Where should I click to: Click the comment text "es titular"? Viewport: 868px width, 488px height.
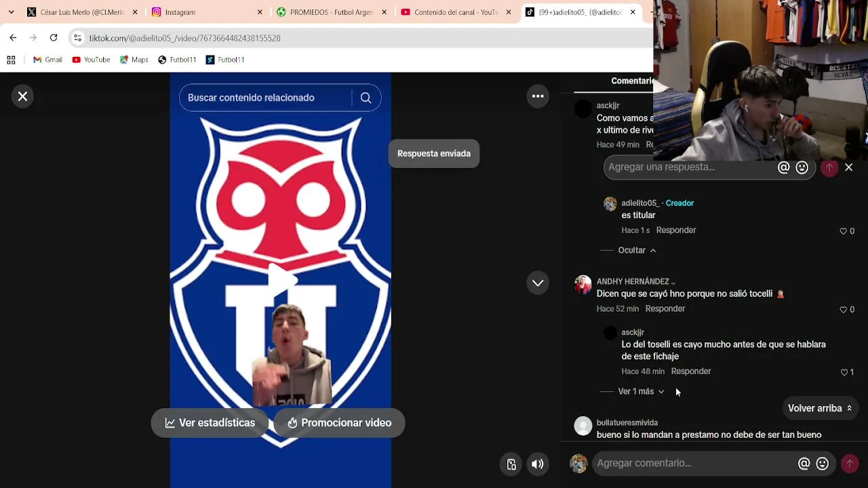click(638, 216)
